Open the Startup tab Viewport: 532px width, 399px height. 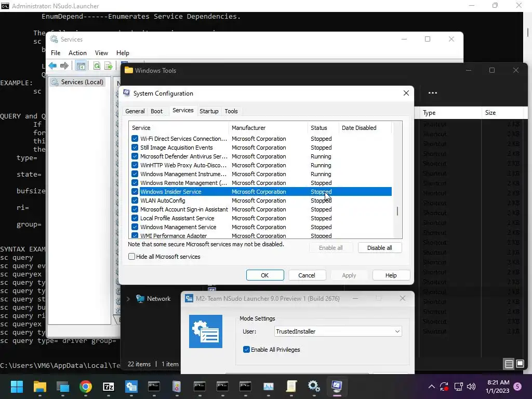(x=209, y=111)
